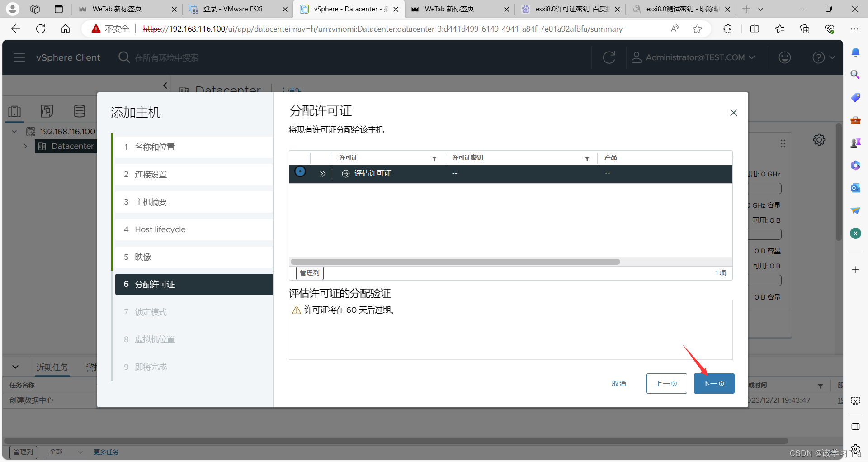Open Storage inventory view icon
The height and width of the screenshot is (462, 868).
(x=80, y=111)
